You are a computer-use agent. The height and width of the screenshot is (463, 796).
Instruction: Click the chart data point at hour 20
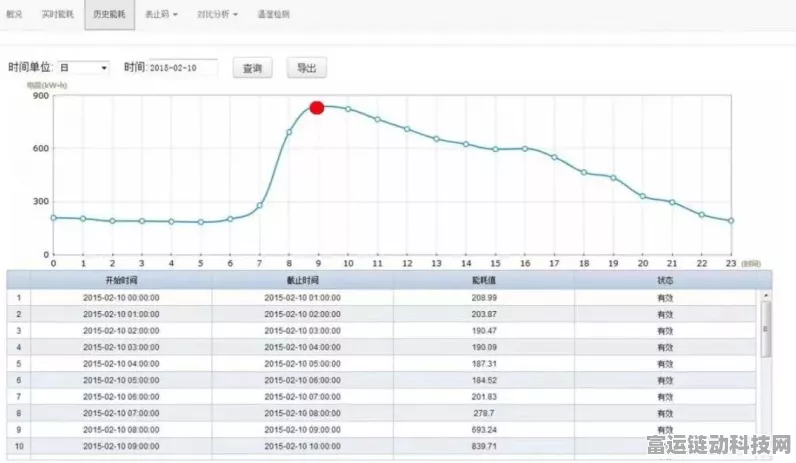[643, 196]
